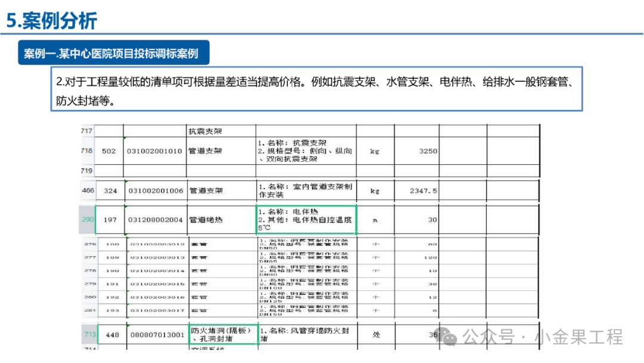Select description cell ending DN150

click(307, 310)
